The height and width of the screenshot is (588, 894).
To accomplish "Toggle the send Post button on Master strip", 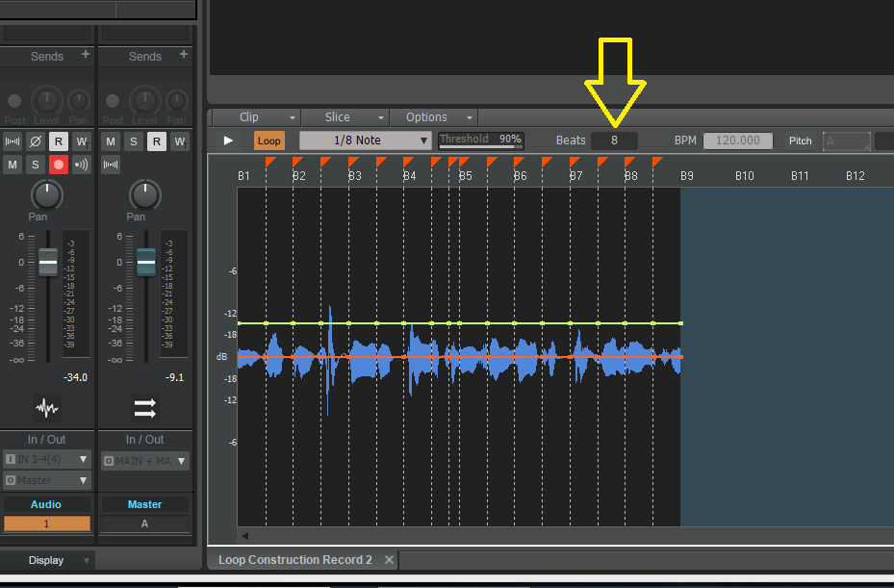I will click(113, 101).
